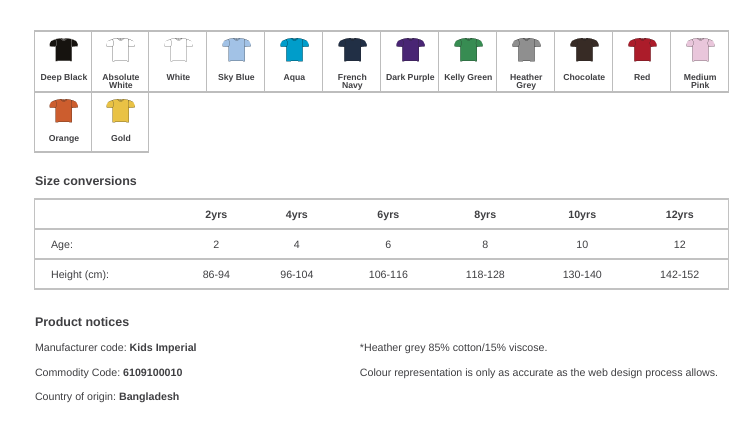751x430 pixels.
Task: Pick the Chocolate shirt colour
Action: pos(584,50)
